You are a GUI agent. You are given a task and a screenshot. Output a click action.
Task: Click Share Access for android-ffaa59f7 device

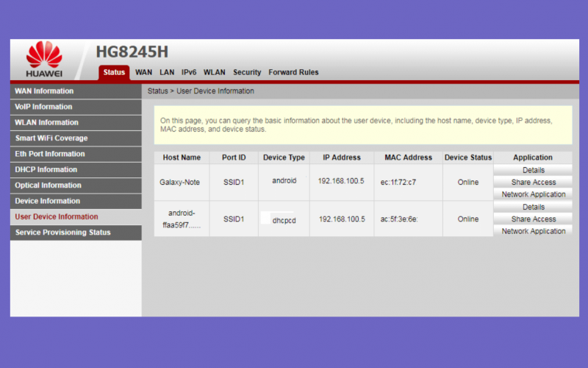534,219
